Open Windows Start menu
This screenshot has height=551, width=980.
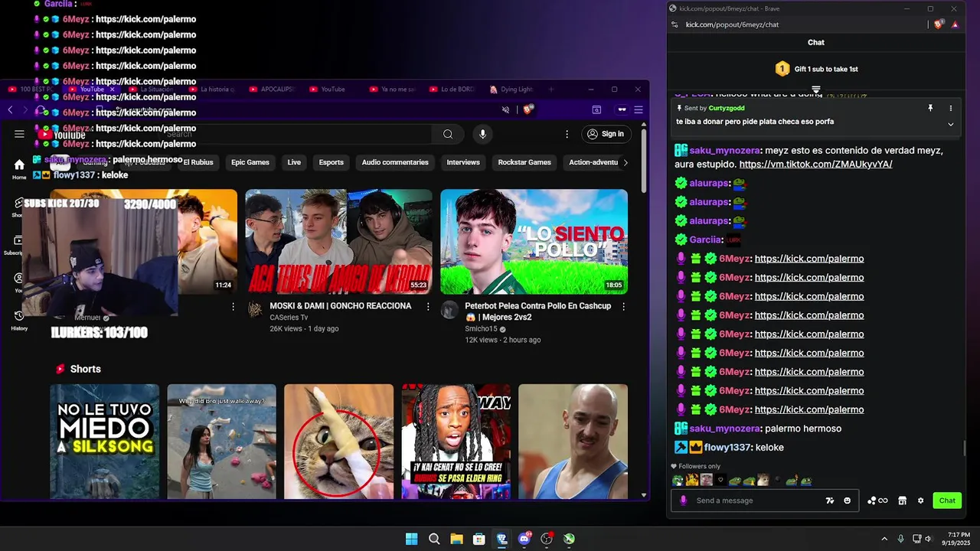(411, 539)
